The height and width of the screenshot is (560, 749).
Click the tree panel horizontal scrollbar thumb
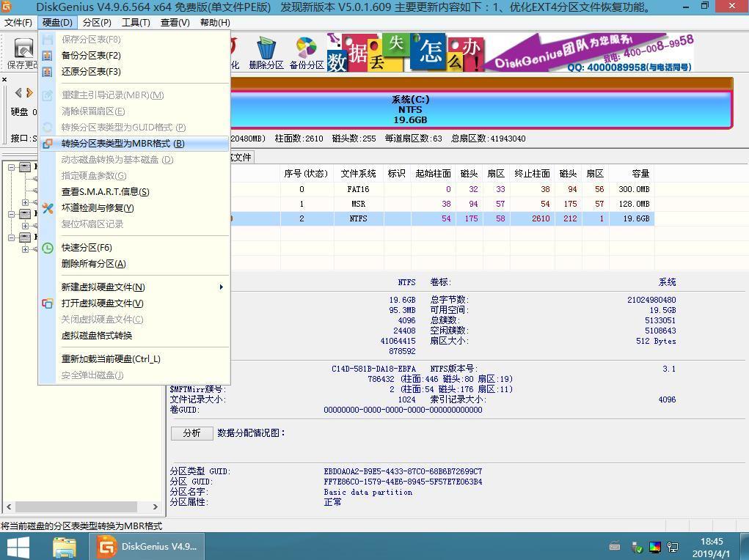76,506
